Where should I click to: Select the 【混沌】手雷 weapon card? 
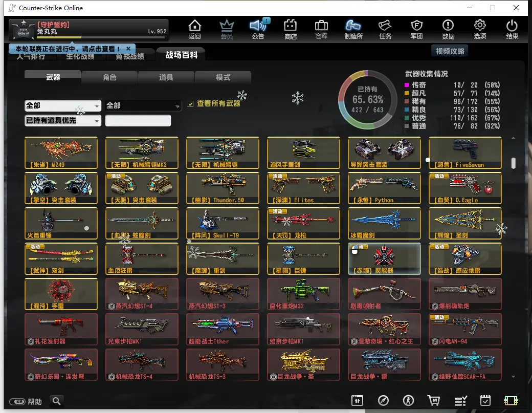point(61,294)
